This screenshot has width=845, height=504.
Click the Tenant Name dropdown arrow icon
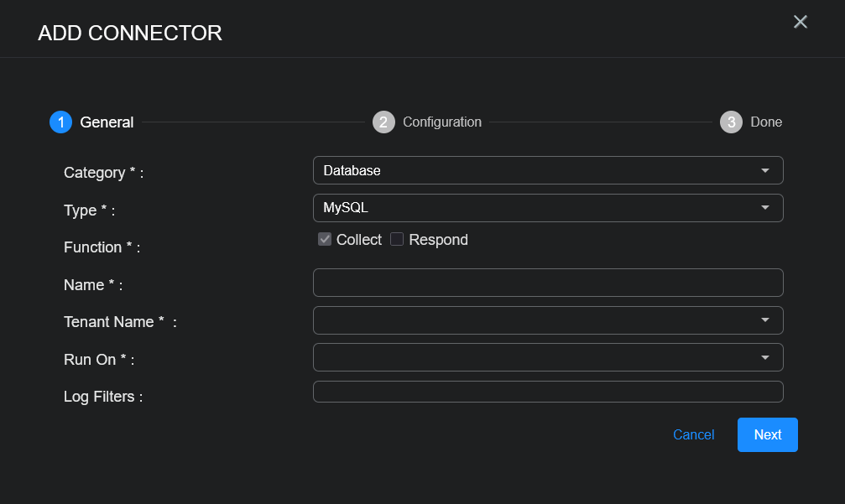pyautogui.click(x=764, y=320)
